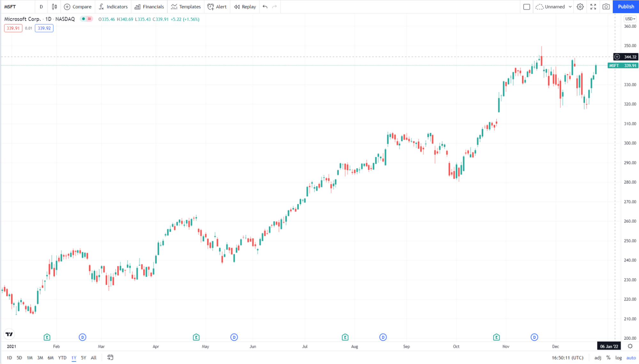Toggle adj dividend adjustment
Image resolution: width=639 pixels, height=364 pixels.
[x=597, y=358]
